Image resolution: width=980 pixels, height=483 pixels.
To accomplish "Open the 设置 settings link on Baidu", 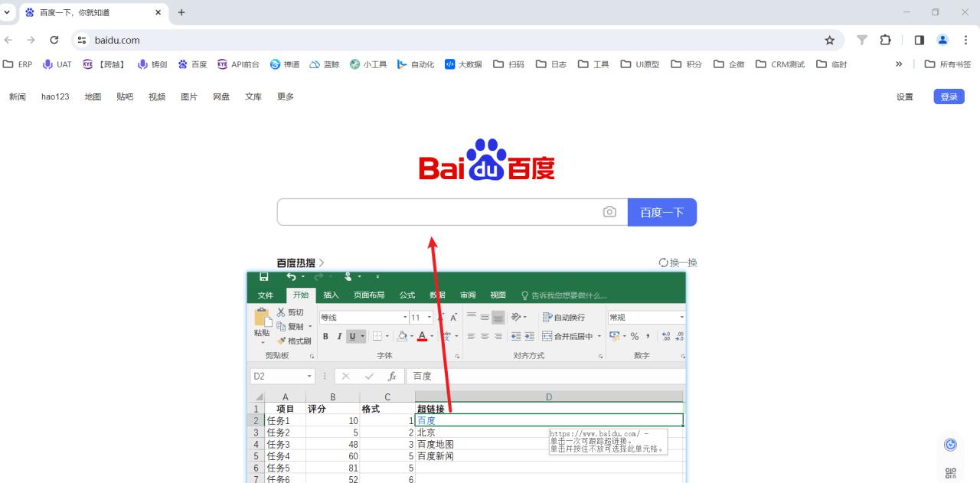I will (905, 96).
